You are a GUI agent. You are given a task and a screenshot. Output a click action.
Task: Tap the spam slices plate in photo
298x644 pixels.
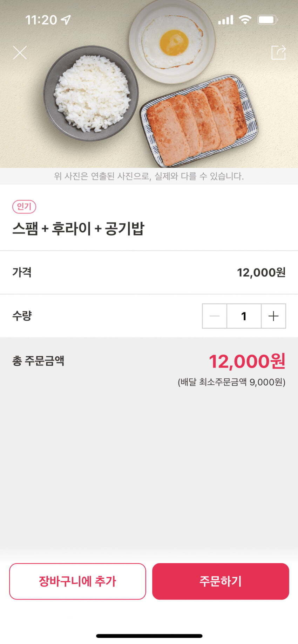(x=199, y=121)
